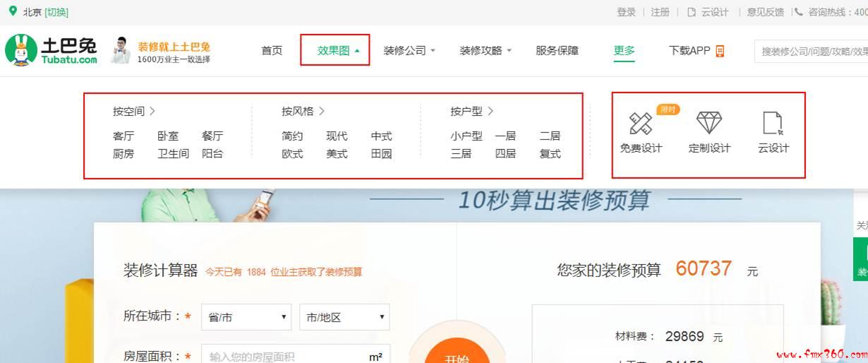
Task: Open the 市/地区 city select box
Action: click(344, 317)
